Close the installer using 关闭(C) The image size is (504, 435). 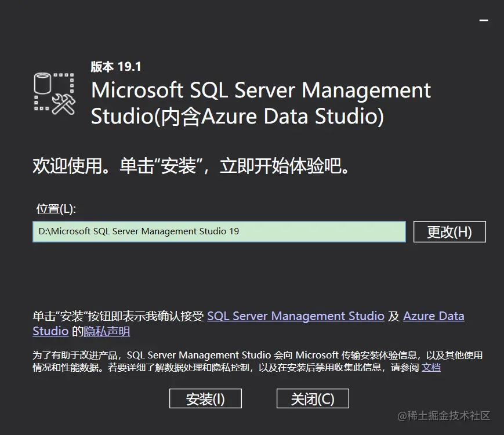coord(313,399)
